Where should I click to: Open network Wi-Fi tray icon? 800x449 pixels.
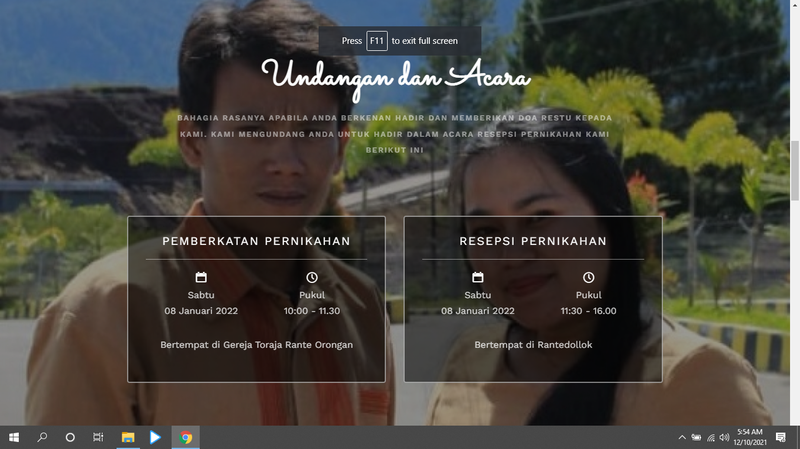[x=711, y=437]
